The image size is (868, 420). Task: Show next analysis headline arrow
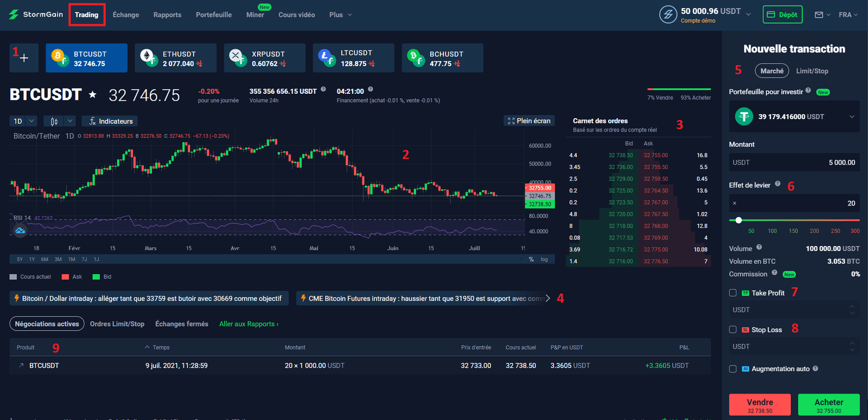(x=547, y=298)
